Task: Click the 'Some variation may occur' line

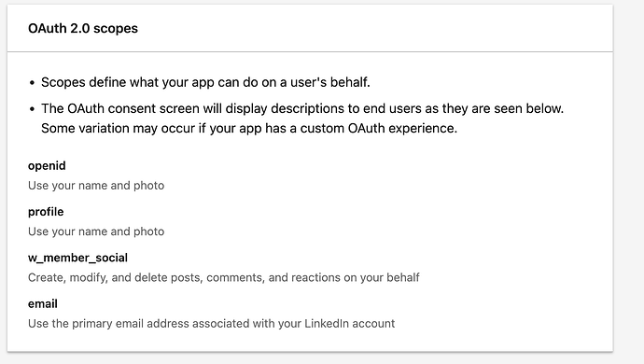Action: coord(249,128)
